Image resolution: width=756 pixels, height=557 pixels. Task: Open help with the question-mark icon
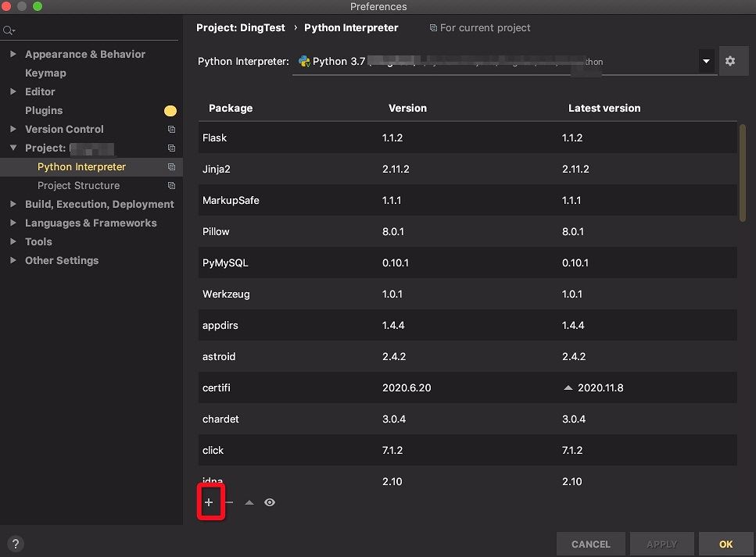coord(15,544)
